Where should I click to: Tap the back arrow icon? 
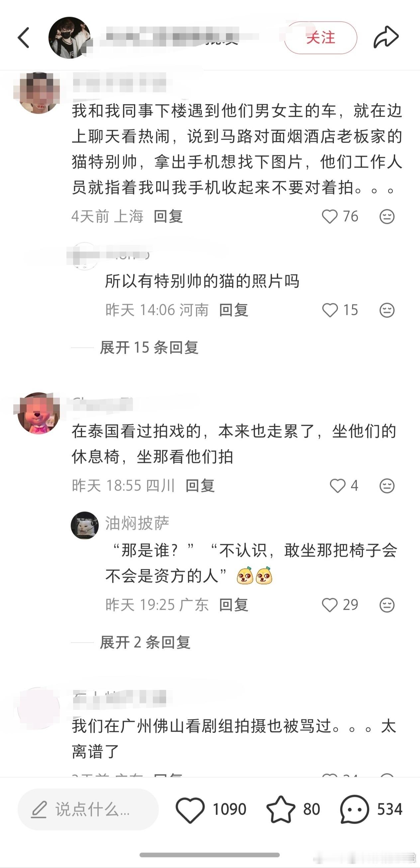pyautogui.click(x=23, y=38)
